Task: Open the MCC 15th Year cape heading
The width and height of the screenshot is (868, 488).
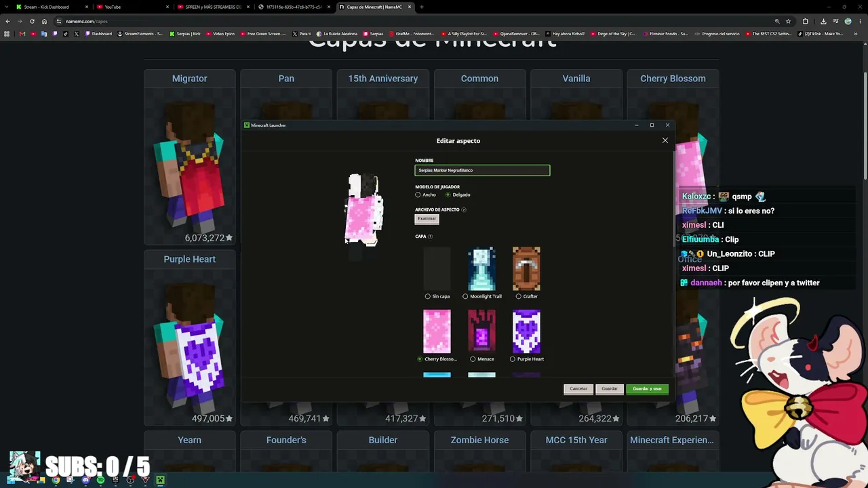Action: (x=576, y=441)
